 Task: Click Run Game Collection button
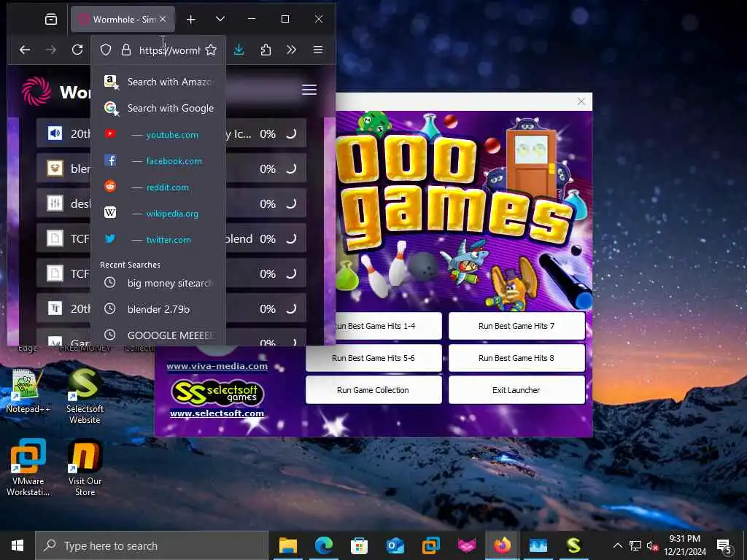click(373, 390)
